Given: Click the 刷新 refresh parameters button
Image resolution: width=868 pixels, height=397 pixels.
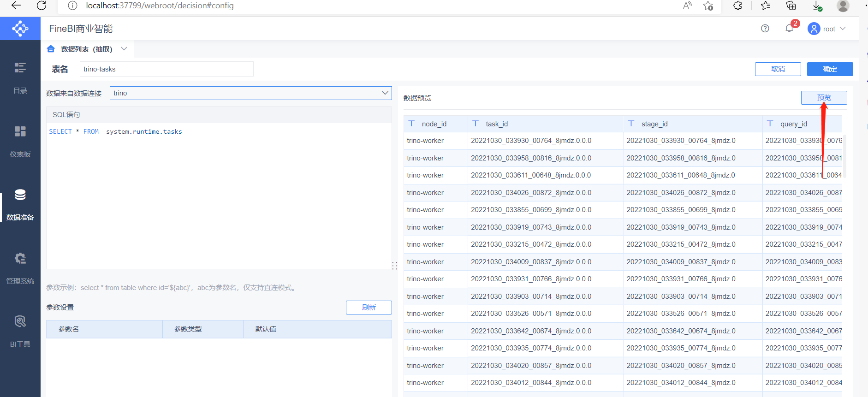Looking at the screenshot, I should (369, 308).
